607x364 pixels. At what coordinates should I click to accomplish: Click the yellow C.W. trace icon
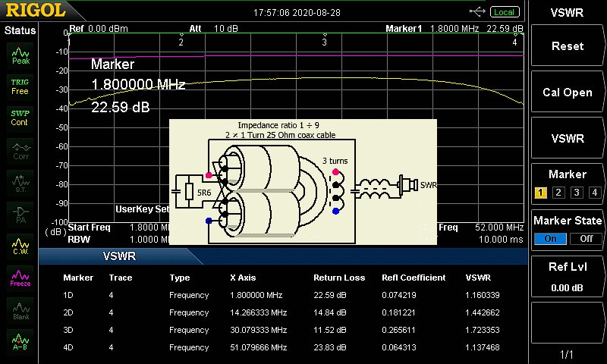[20, 245]
